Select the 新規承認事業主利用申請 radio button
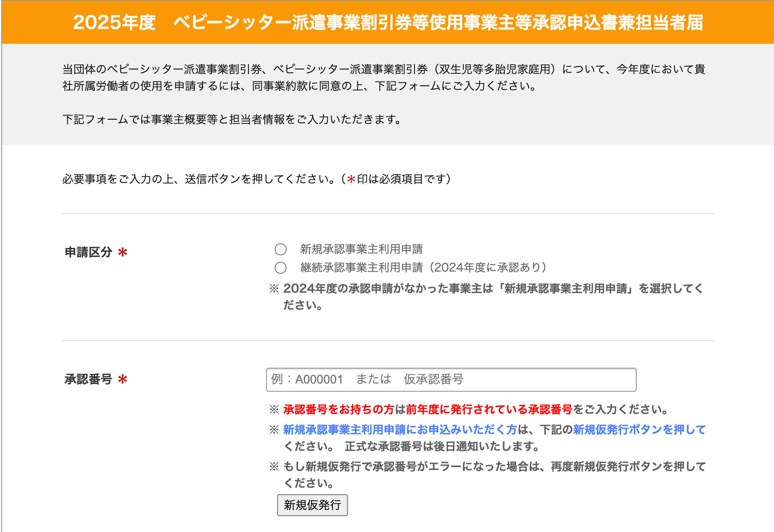 281,249
